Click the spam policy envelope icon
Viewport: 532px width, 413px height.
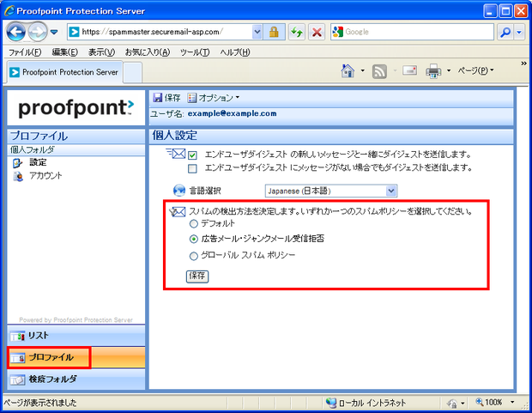(178, 212)
